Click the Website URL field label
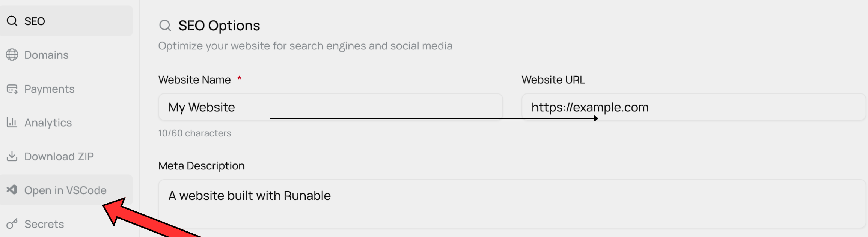 click(553, 80)
